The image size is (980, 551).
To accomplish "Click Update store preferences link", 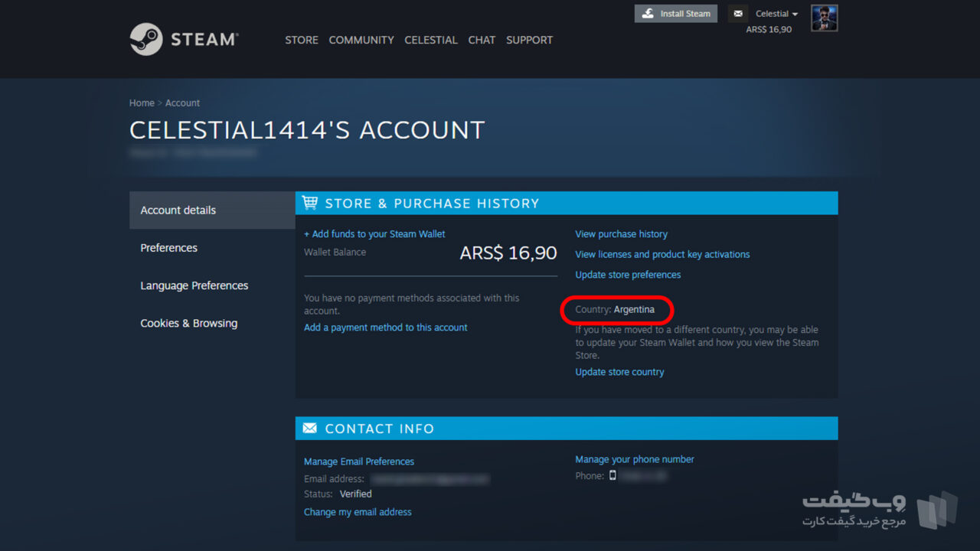I will 628,275.
